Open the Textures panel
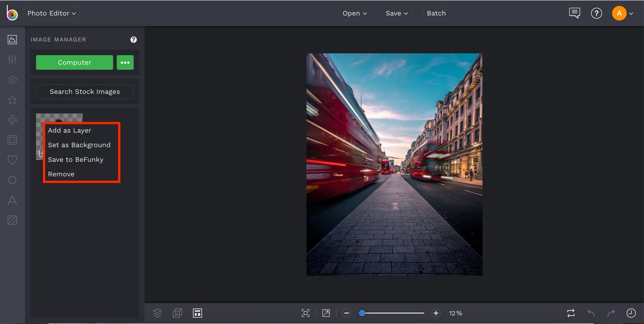The width and height of the screenshot is (644, 324). tap(12, 220)
